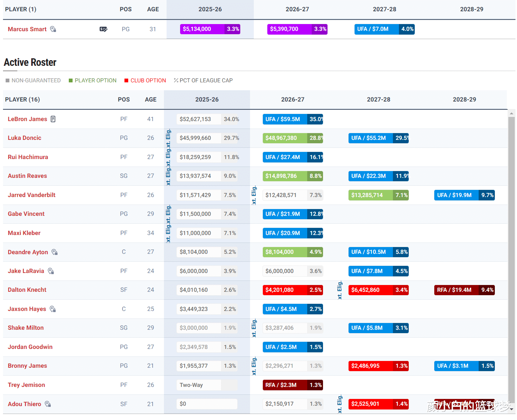The image size is (517, 420).
Task: Click the PLAYER (1) header in top table
Action: click(21, 9)
